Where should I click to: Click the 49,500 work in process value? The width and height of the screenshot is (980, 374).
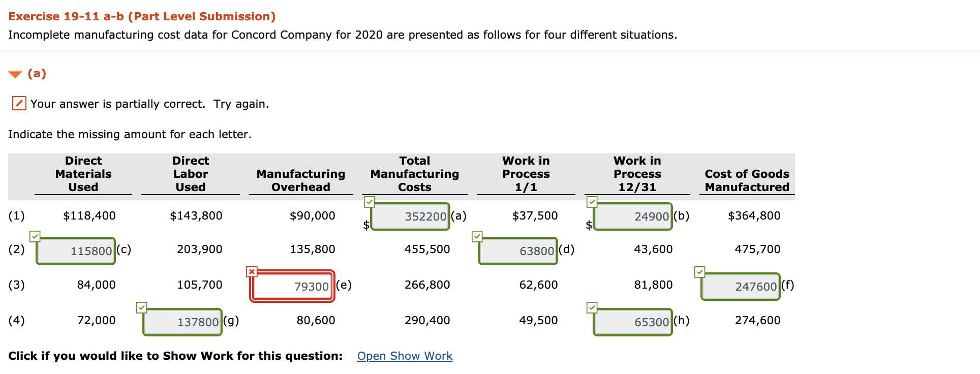(x=539, y=320)
